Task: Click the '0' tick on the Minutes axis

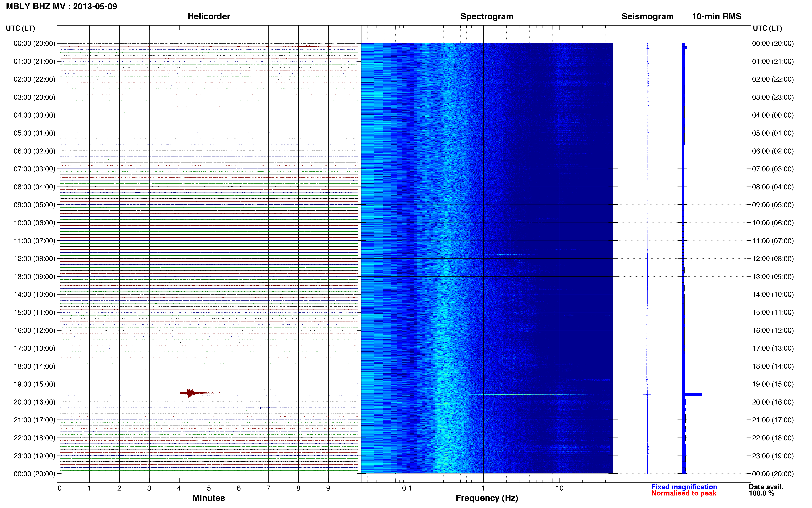Action: [x=59, y=488]
